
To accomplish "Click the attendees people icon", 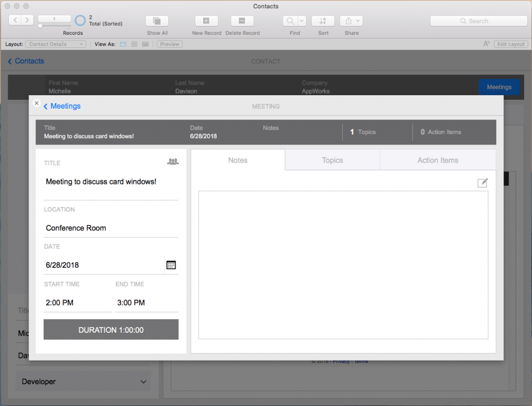I will [172, 162].
